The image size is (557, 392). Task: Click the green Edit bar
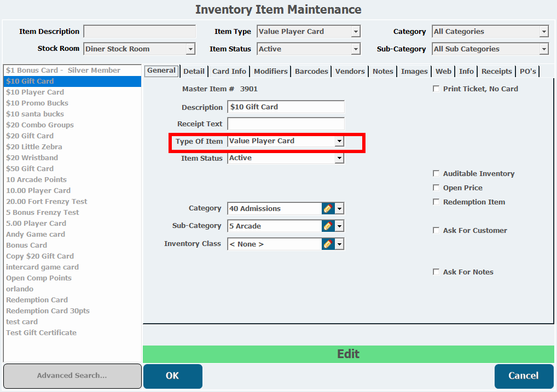click(x=348, y=354)
